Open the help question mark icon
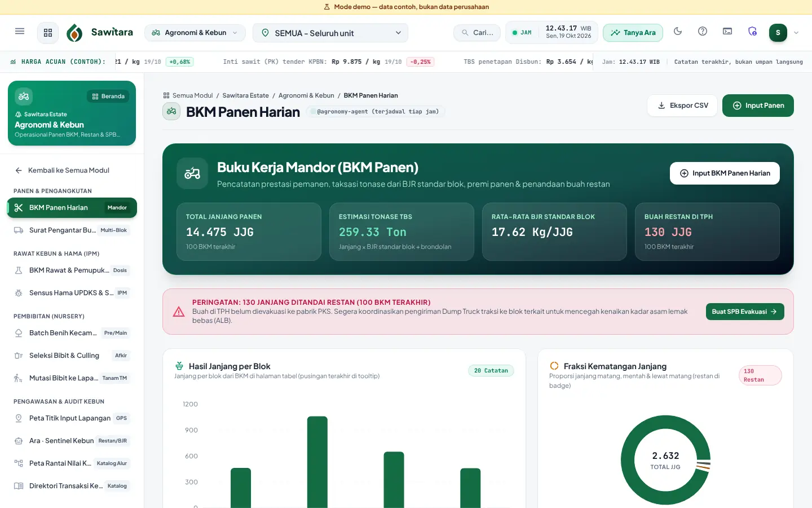The height and width of the screenshot is (508, 812). tap(703, 32)
